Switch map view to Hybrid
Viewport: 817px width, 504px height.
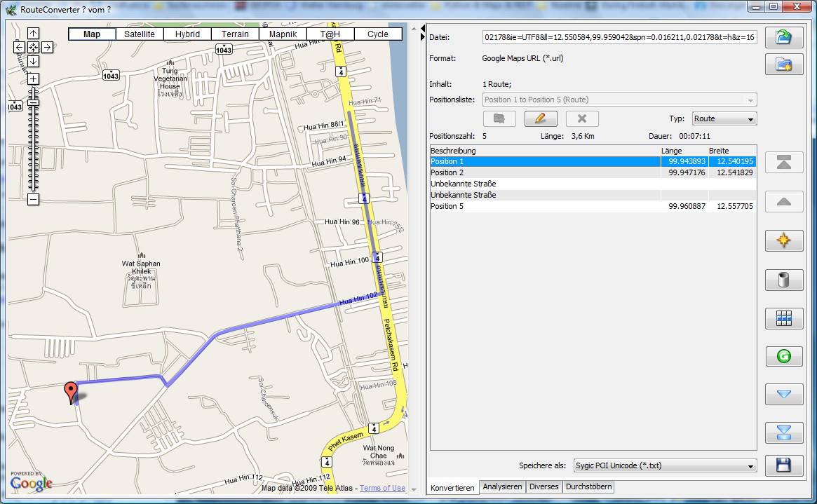pos(187,34)
